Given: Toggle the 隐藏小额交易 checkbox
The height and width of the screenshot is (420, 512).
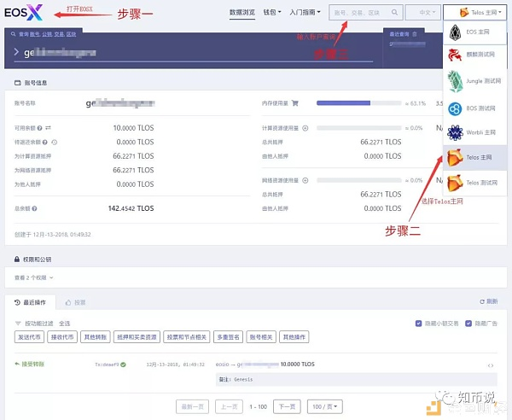Looking at the screenshot, I should tap(418, 324).
